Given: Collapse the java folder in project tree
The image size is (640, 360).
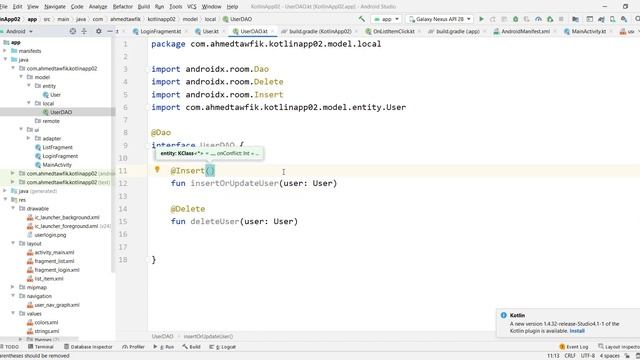Looking at the screenshot, I should pyautogui.click(x=5, y=60).
